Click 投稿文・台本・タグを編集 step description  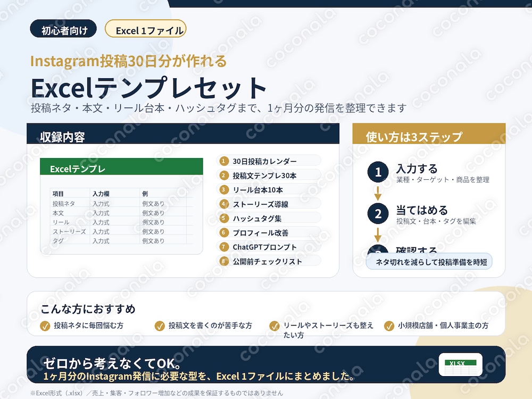pyautogui.click(x=436, y=221)
